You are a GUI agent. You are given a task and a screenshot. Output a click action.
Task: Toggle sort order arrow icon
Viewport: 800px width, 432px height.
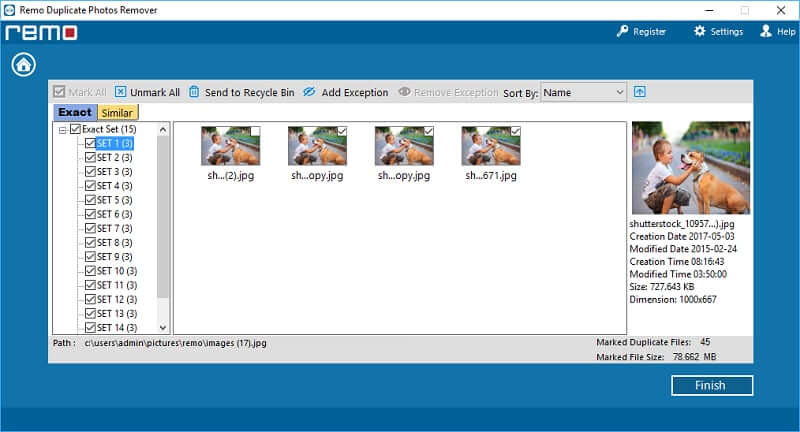click(x=640, y=92)
